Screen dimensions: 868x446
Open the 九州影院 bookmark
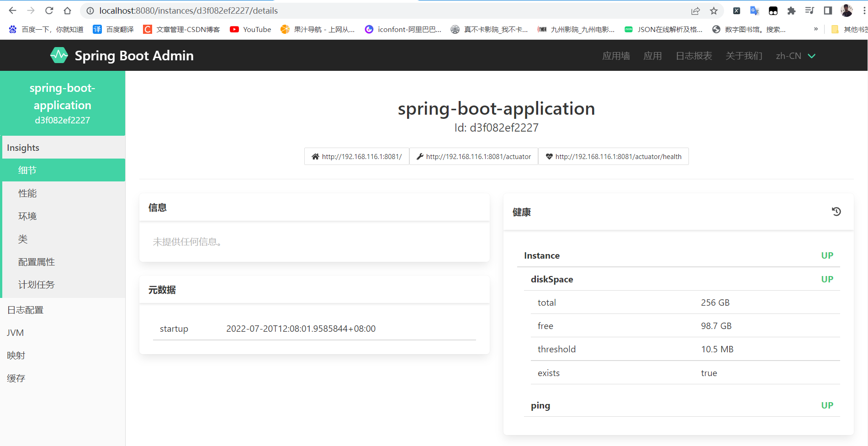(x=576, y=29)
